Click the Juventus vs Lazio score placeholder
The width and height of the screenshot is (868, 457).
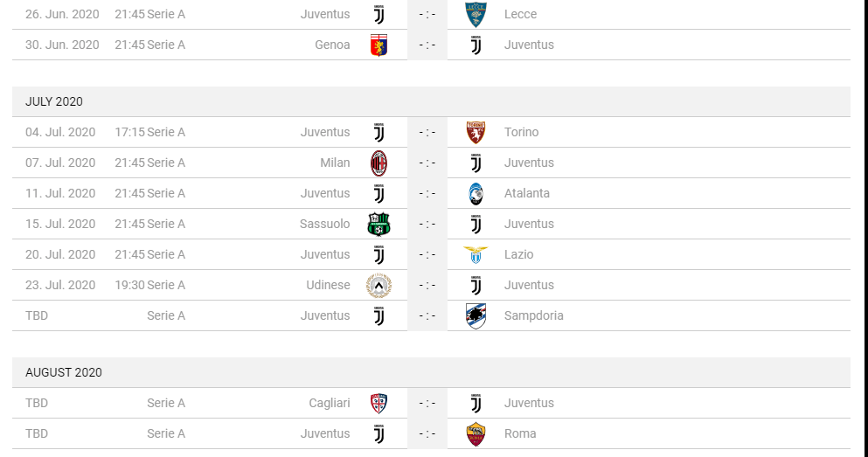click(427, 254)
